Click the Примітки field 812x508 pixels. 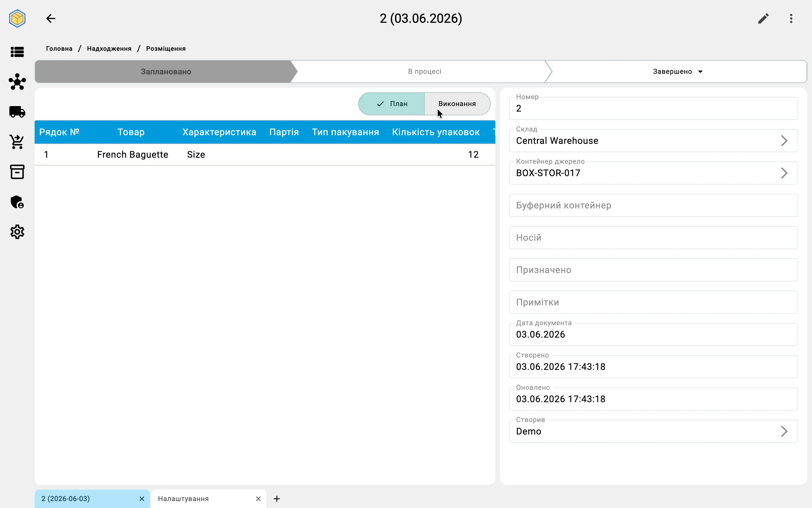tap(653, 302)
